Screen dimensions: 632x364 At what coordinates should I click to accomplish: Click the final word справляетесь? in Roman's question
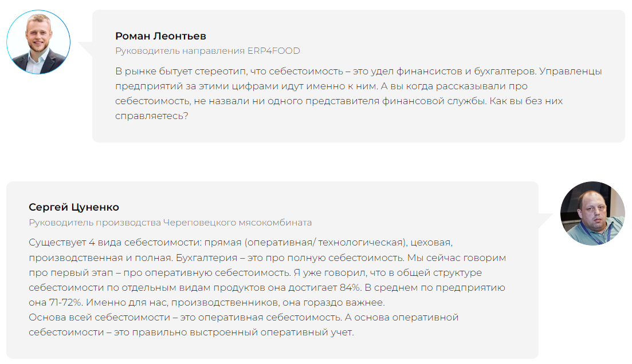pos(151,116)
